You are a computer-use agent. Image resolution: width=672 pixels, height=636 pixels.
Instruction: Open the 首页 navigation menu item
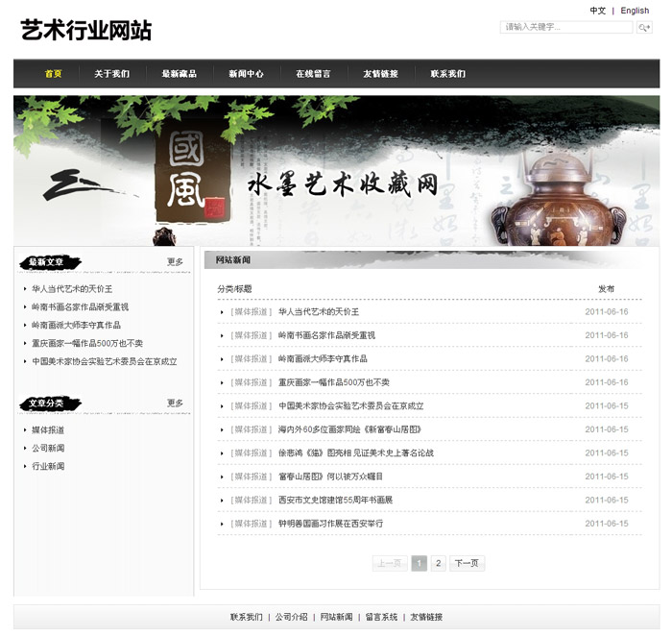53,74
